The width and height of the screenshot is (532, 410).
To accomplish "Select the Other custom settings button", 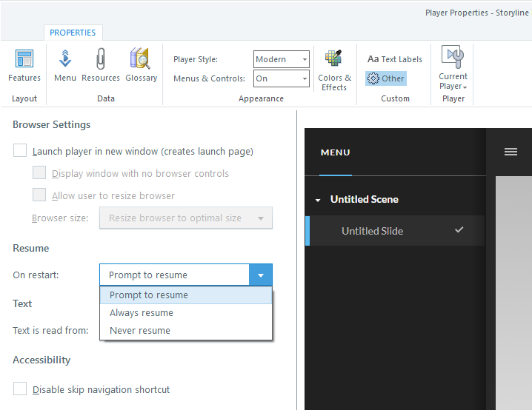I will point(386,78).
